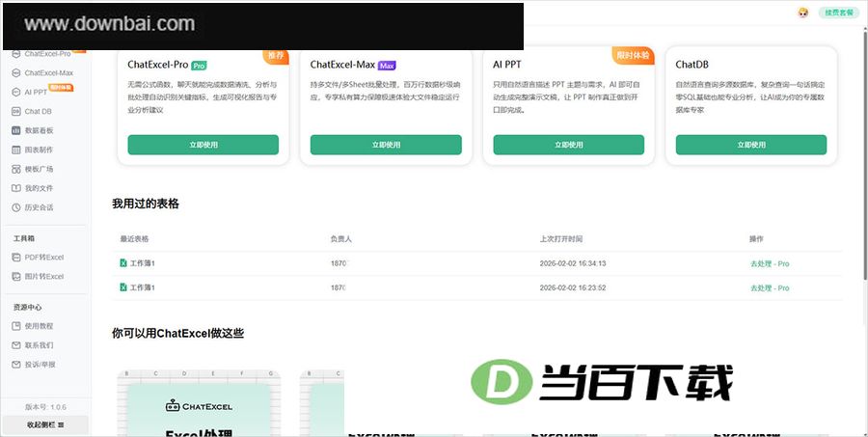Select the PDF转Excel tool icon

coord(15,257)
